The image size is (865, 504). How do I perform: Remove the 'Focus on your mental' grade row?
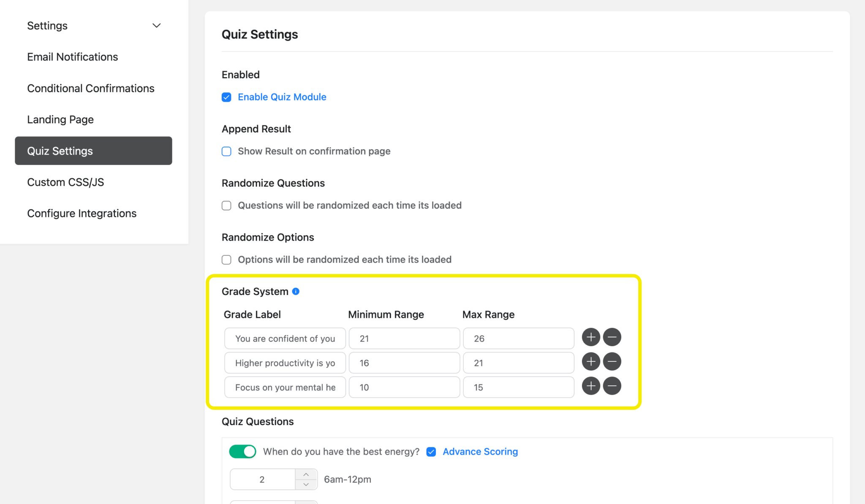point(612,386)
